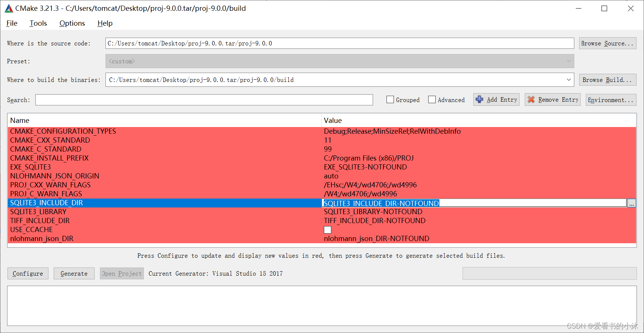Select the PROJ_C_WARN_FLAGS entry name
The width and height of the screenshot is (644, 333).
tap(46, 194)
